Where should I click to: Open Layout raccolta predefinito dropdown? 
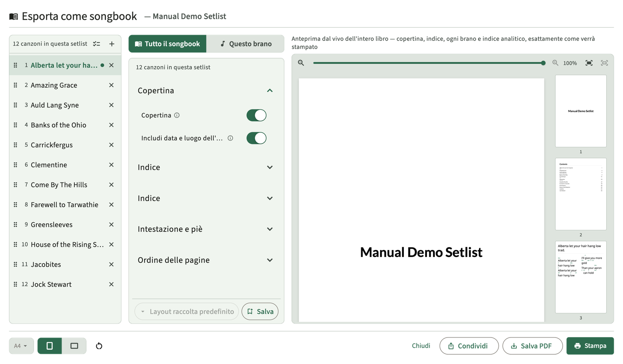point(187,311)
